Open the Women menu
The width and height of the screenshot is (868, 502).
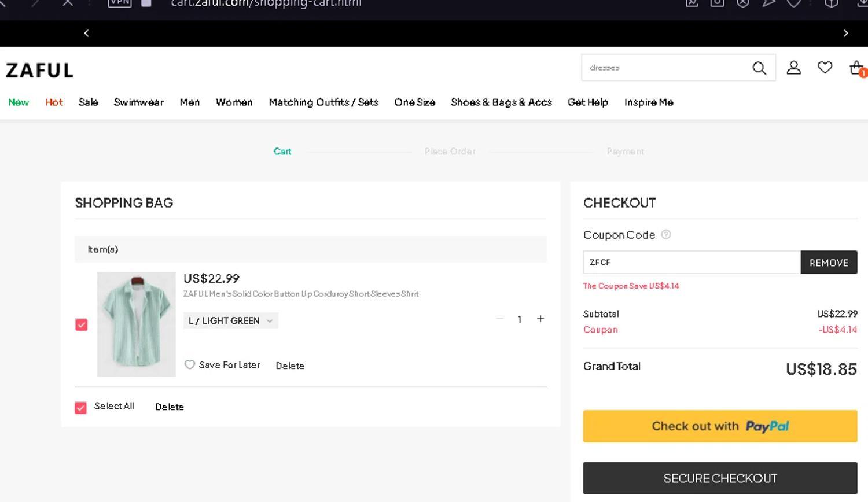[x=234, y=102]
